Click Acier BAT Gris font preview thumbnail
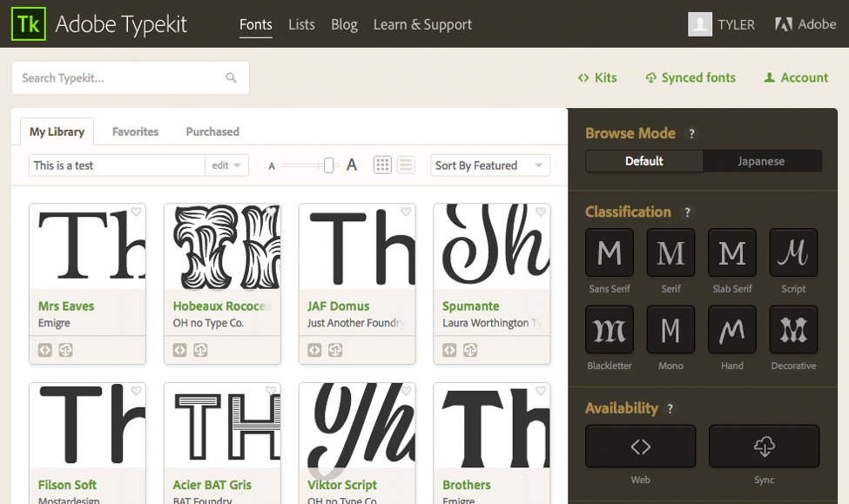849x504 pixels. click(x=223, y=426)
